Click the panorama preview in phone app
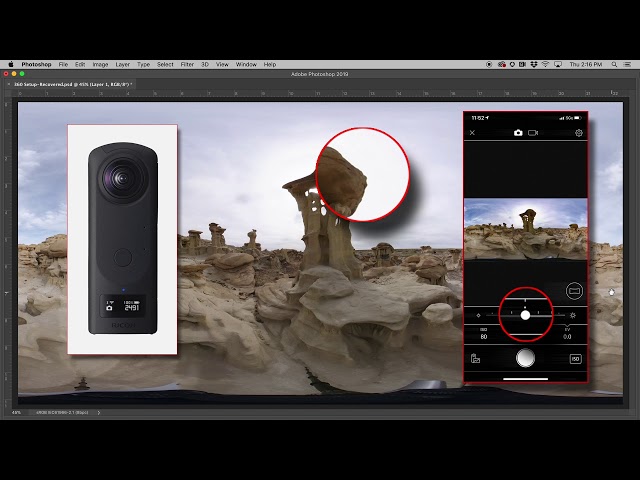Viewport: 640px width, 480px height. coord(526,229)
